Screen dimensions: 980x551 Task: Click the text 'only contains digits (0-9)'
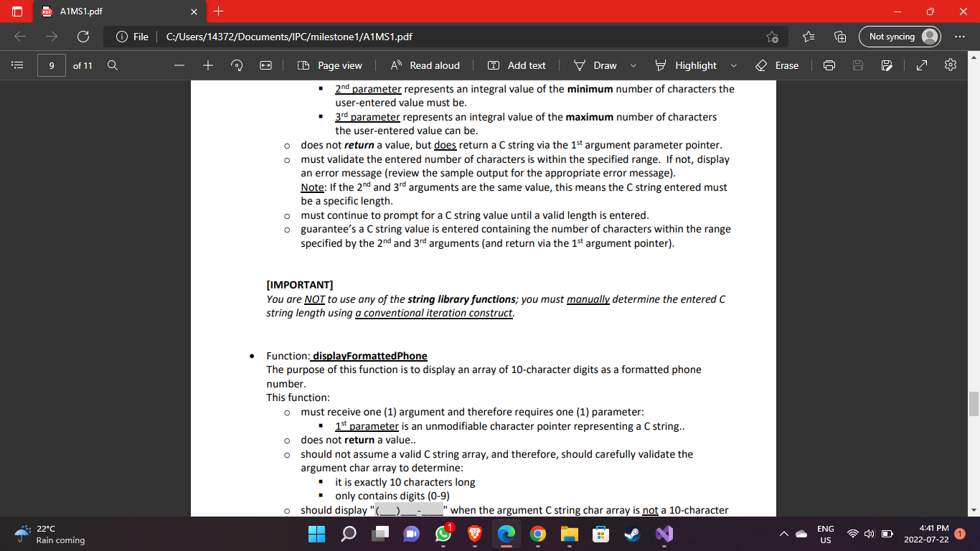pyautogui.click(x=392, y=496)
